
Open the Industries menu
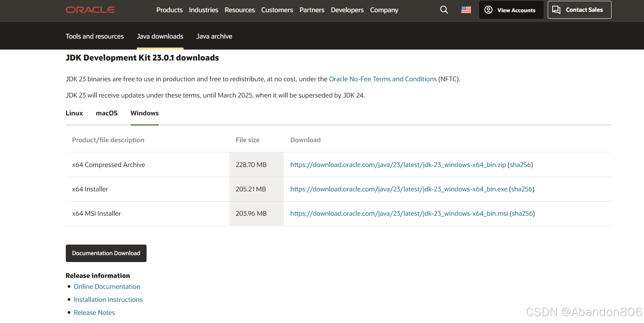coord(203,10)
